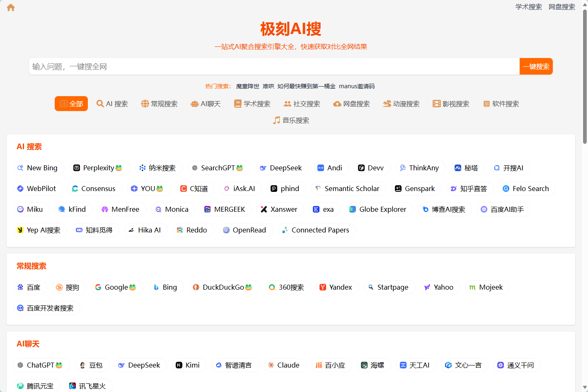Switch to the 软件搜索 category tab
Viewport: 588px width, 392px height.
click(x=501, y=104)
